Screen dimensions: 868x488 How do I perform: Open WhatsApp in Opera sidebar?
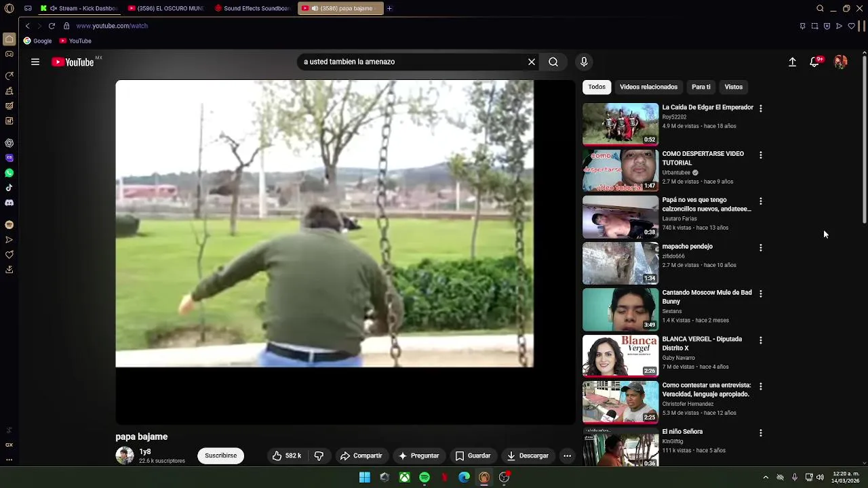tap(9, 173)
